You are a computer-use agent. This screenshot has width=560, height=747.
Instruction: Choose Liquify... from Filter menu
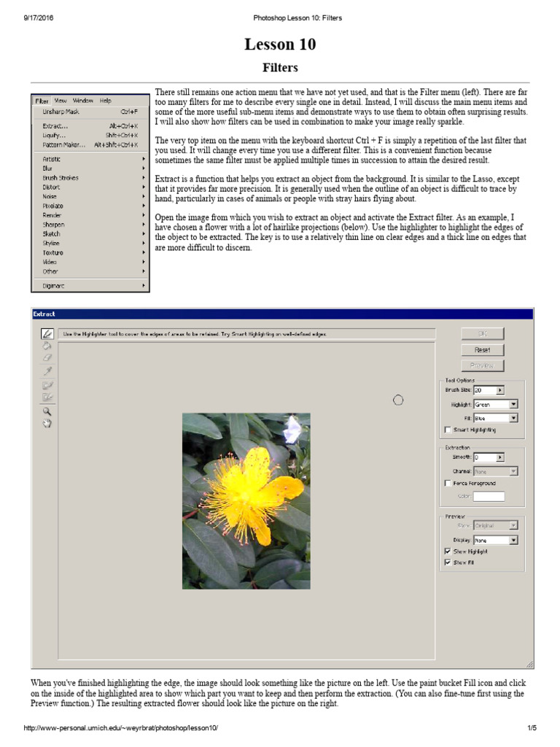pyautogui.click(x=90, y=135)
